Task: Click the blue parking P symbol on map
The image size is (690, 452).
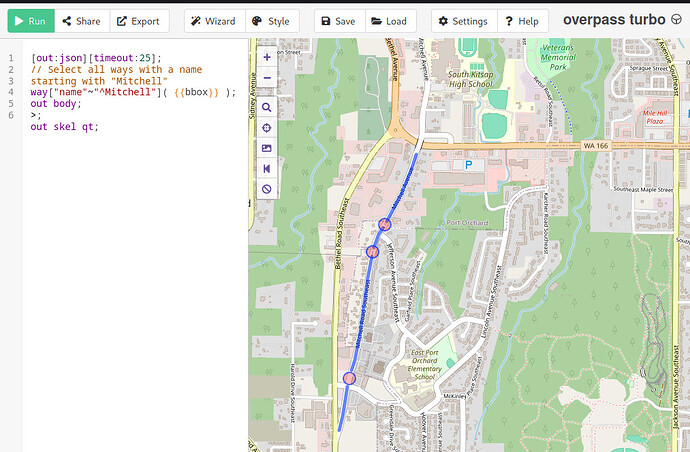Action: tap(466, 164)
